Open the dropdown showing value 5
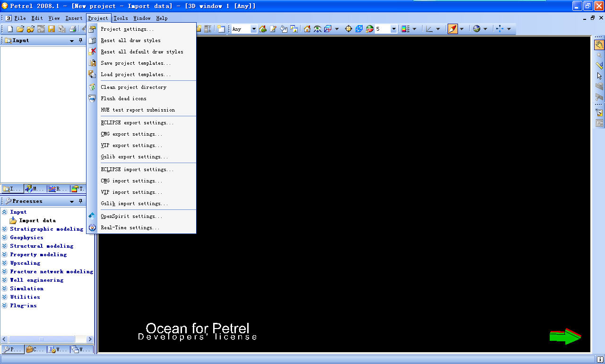The width and height of the screenshot is (605, 364). click(394, 29)
